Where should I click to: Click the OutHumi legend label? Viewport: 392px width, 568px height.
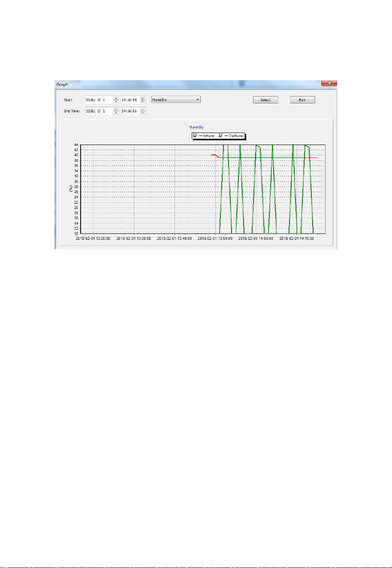click(236, 136)
